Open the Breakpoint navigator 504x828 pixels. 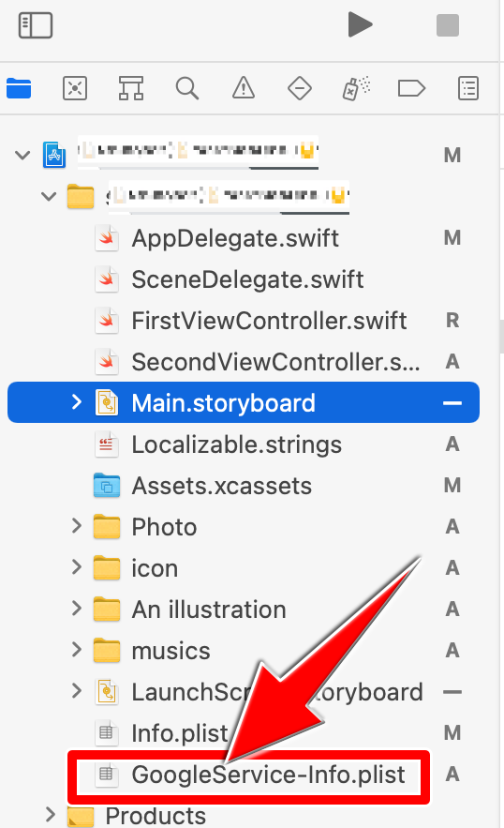[411, 88]
